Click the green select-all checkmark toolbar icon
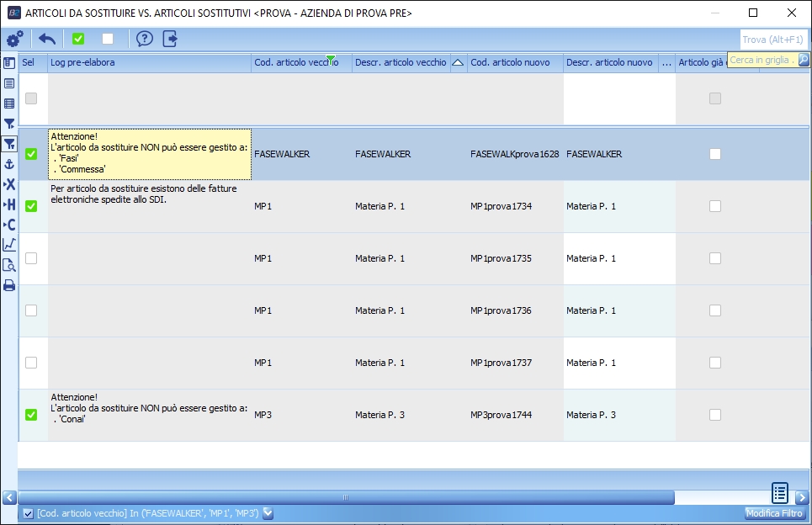812x525 pixels. tap(78, 39)
